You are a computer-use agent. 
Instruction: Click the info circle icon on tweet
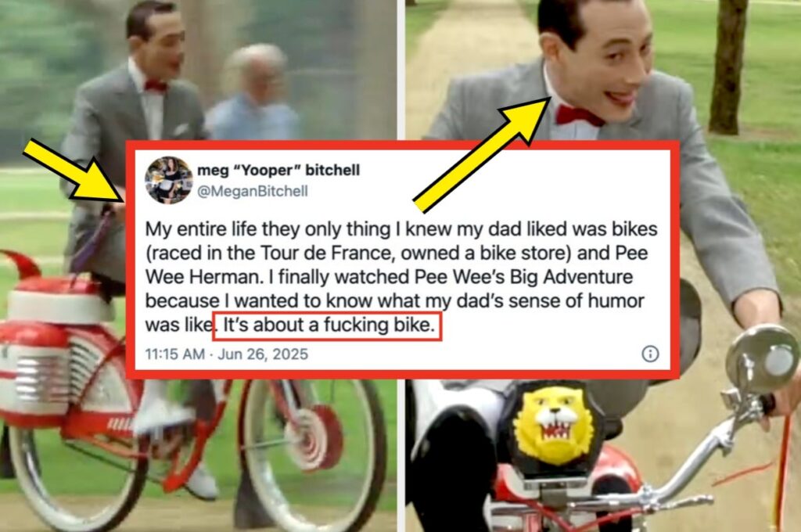650,354
